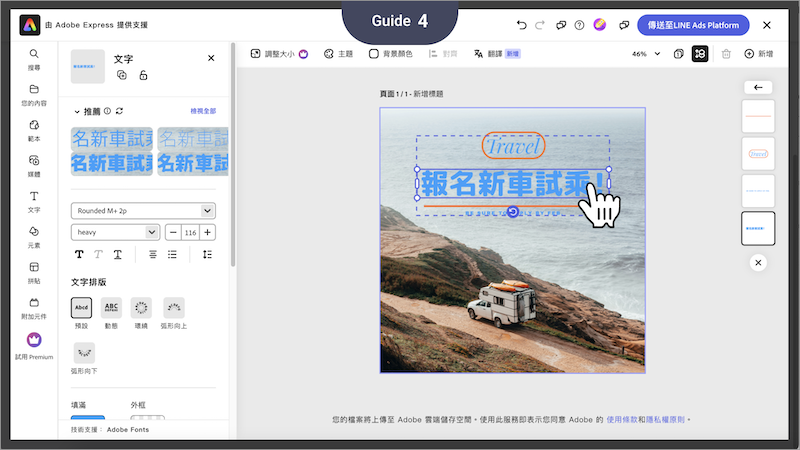Screen dimensions: 800x450
Task: Click the 填滿 fill color swatch
Action: [x=88, y=421]
